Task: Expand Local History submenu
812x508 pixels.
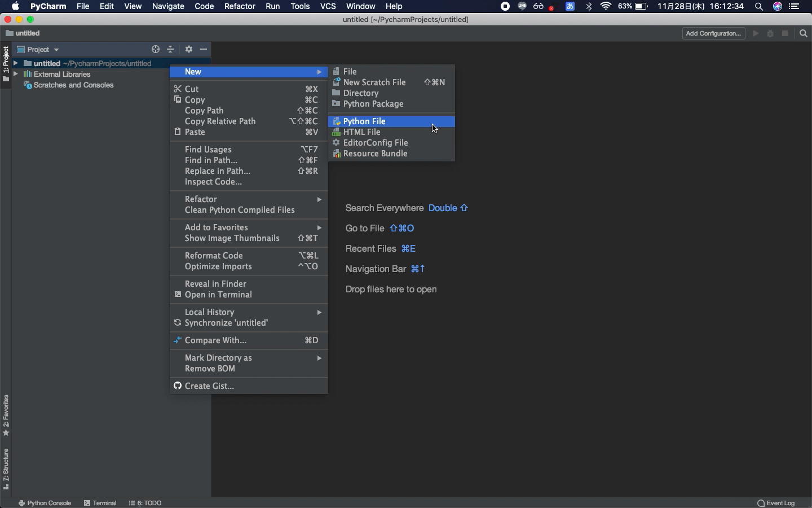Action: 249,312
